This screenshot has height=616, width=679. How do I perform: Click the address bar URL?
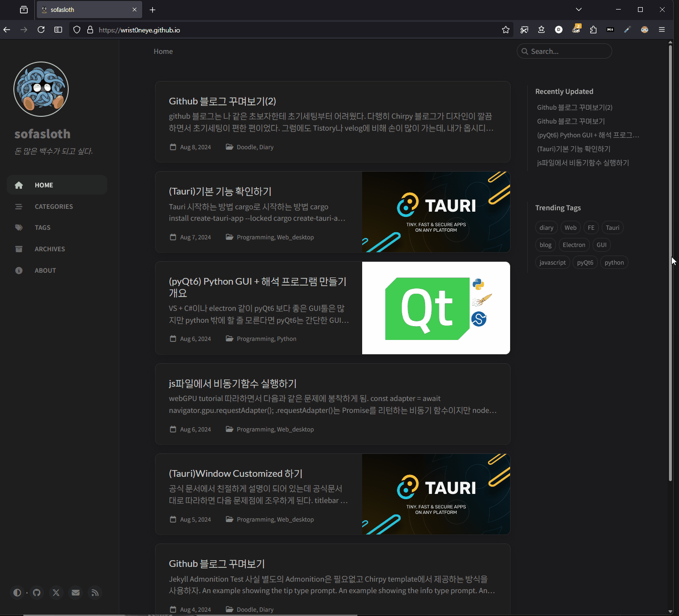[x=139, y=30]
